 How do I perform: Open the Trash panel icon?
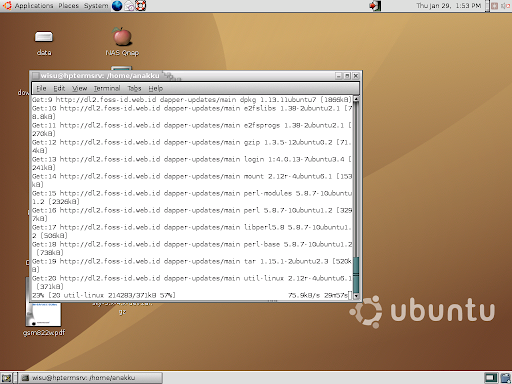[505, 378]
